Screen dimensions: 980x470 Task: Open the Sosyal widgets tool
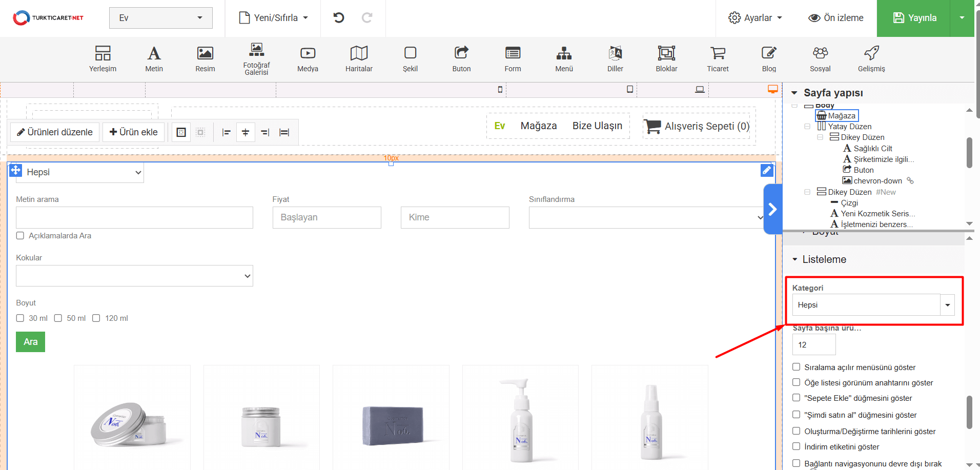[x=820, y=58]
